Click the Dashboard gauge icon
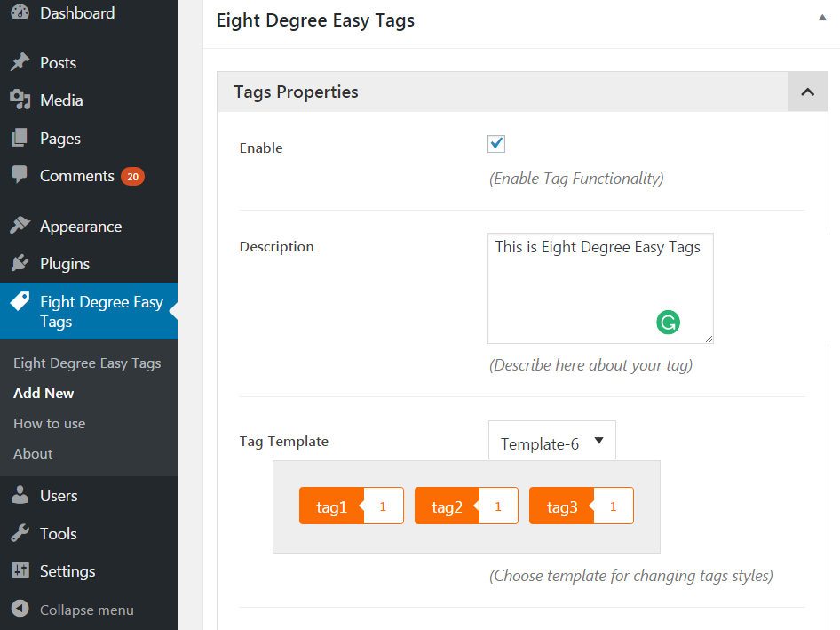840x630 pixels. pyautogui.click(x=20, y=12)
